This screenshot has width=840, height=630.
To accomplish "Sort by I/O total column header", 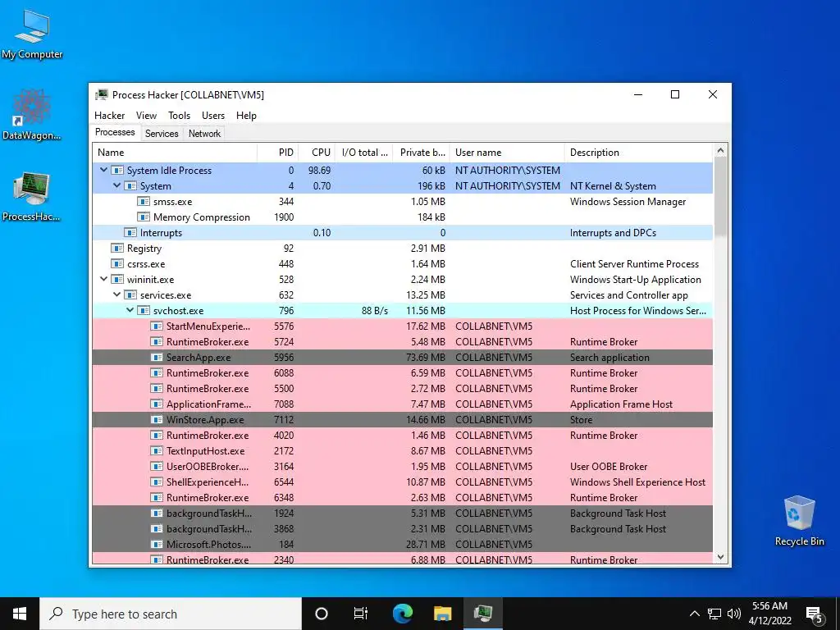I will tap(363, 153).
